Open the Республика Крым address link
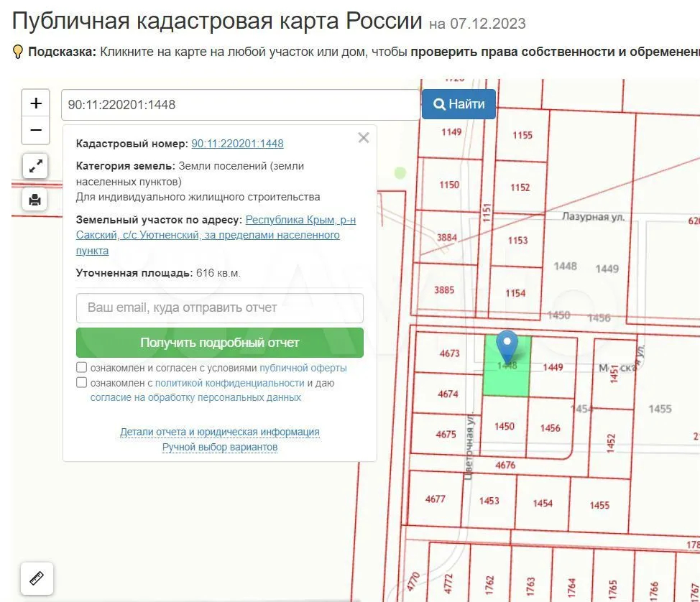 pos(300,220)
